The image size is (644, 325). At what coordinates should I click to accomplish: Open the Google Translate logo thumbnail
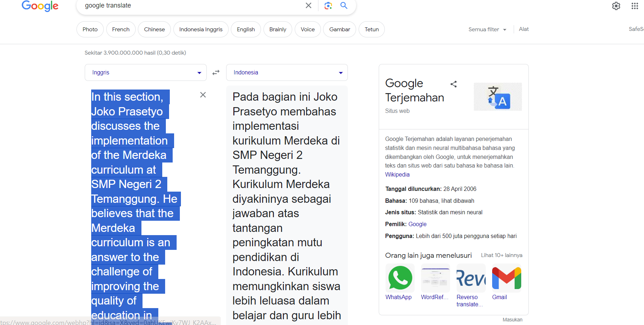coord(498,97)
